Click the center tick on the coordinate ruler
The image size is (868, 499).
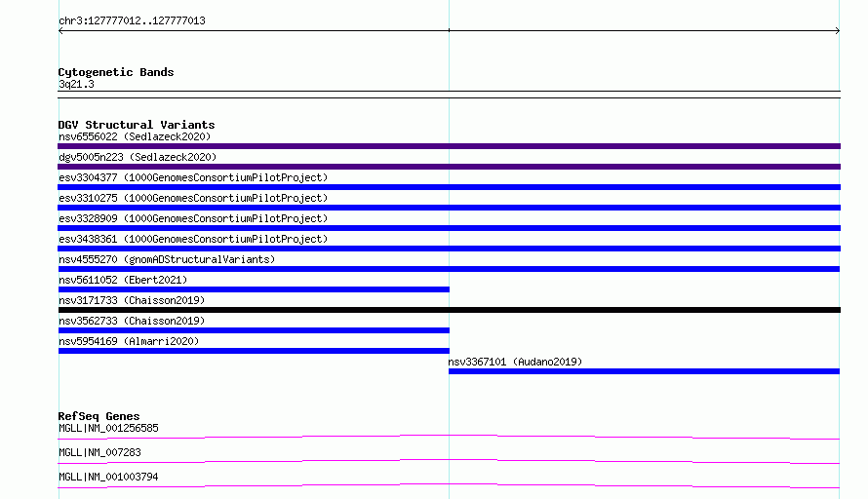(x=449, y=30)
